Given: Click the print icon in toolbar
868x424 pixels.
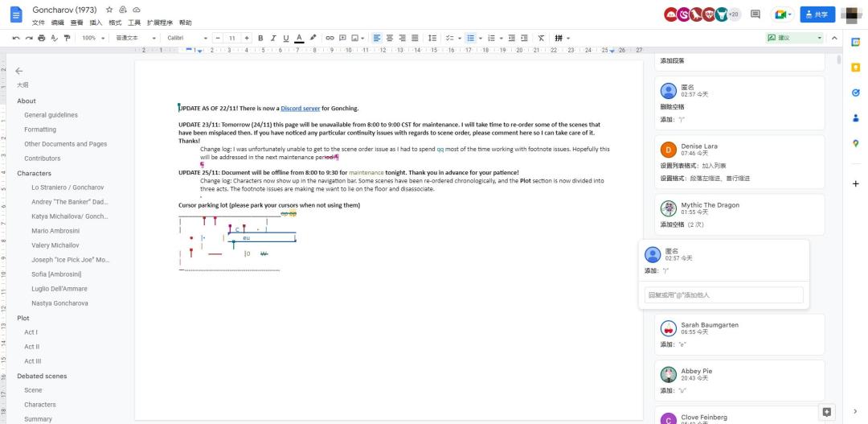Looking at the screenshot, I should (41, 38).
